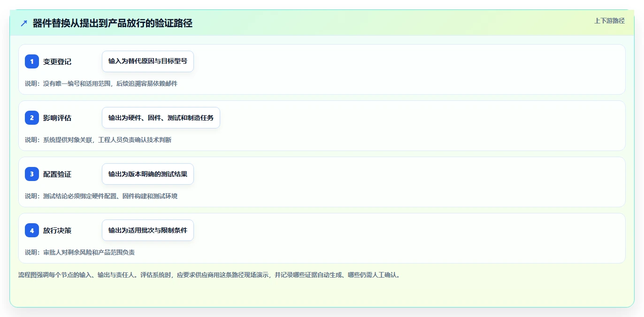Click the 变更登记 step title
The width and height of the screenshot is (644, 317).
click(57, 61)
